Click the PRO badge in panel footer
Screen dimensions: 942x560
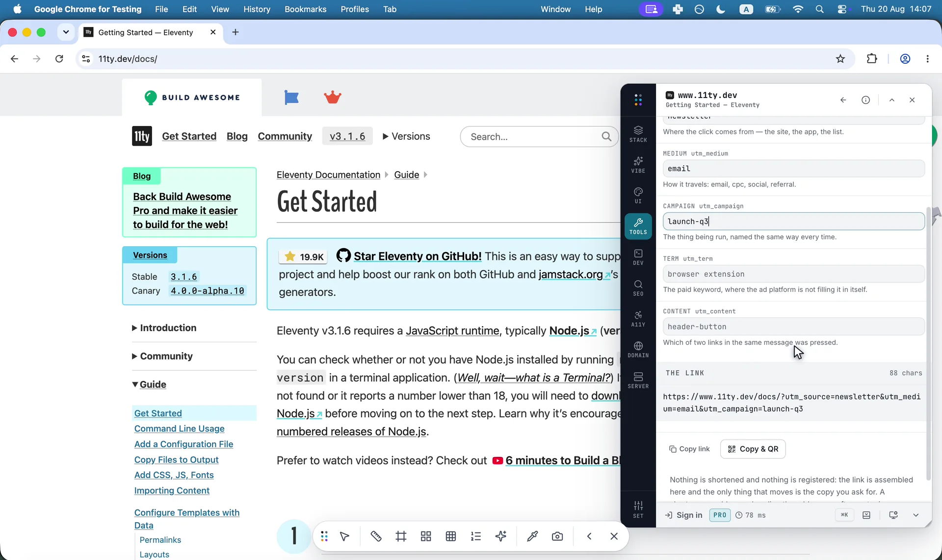point(720,515)
